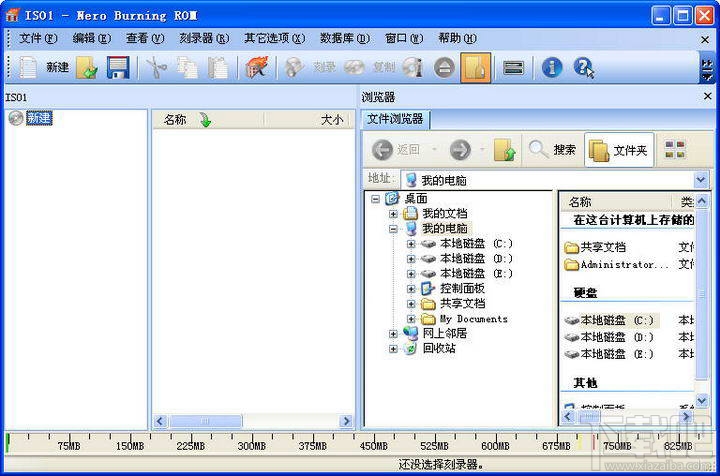Click file list scroll down arrow
This screenshot has height=476, width=720.
[701, 401]
